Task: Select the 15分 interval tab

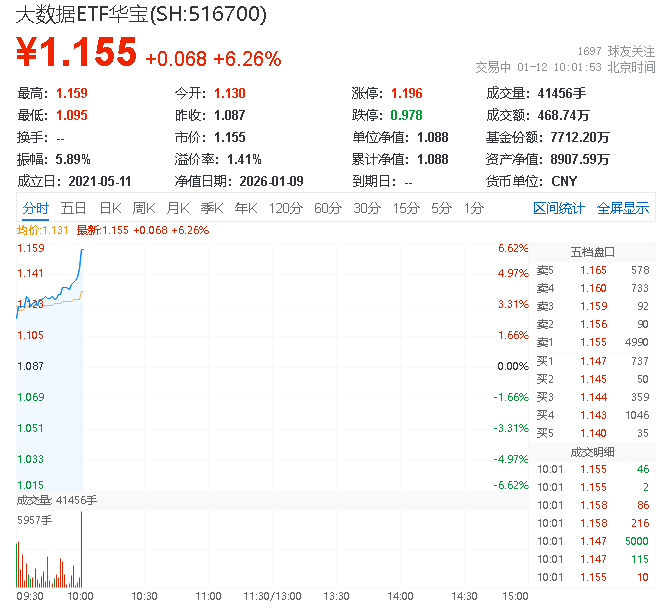Action: [406, 208]
